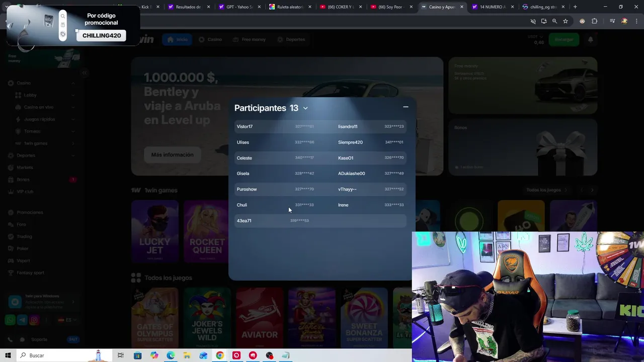Open Fantasy sport in the sidebar

tap(41, 273)
